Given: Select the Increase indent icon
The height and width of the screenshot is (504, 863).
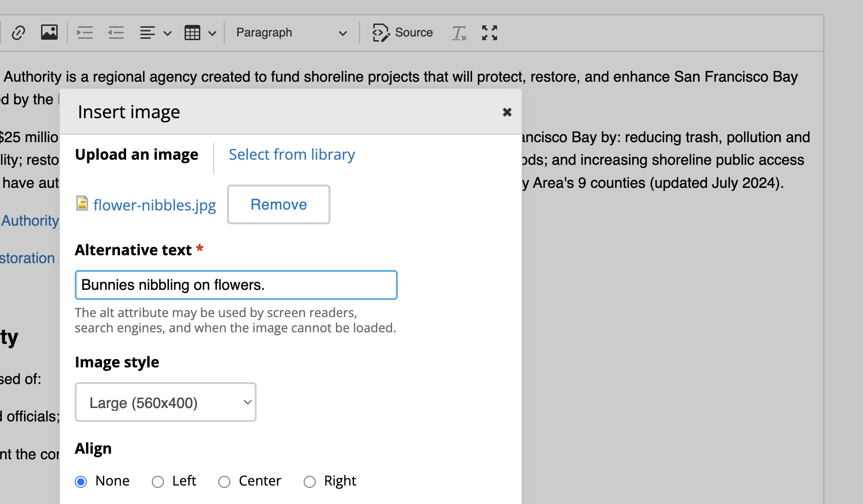Looking at the screenshot, I should (85, 32).
